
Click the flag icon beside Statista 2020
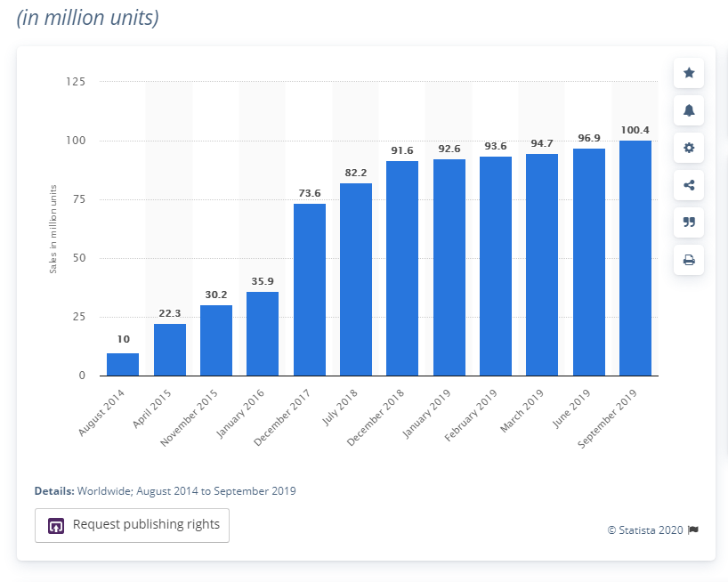[693, 529]
